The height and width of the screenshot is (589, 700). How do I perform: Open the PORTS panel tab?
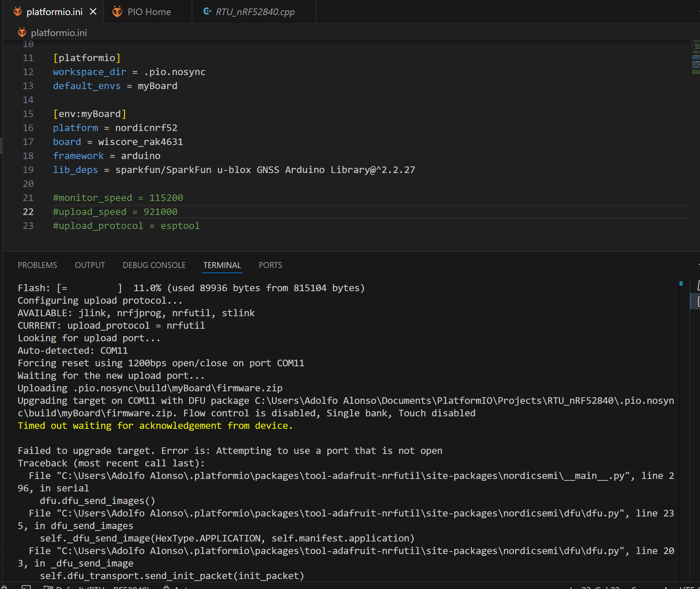[270, 265]
